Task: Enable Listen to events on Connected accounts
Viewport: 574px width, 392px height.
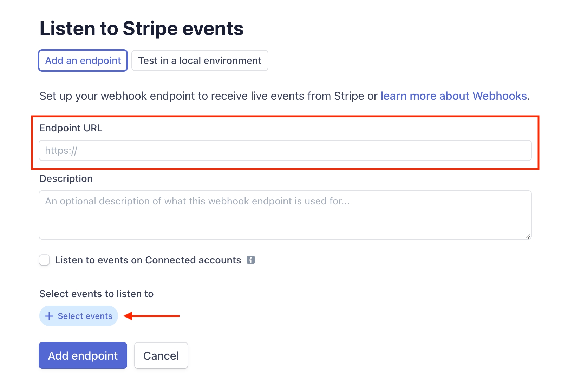Action: point(44,260)
